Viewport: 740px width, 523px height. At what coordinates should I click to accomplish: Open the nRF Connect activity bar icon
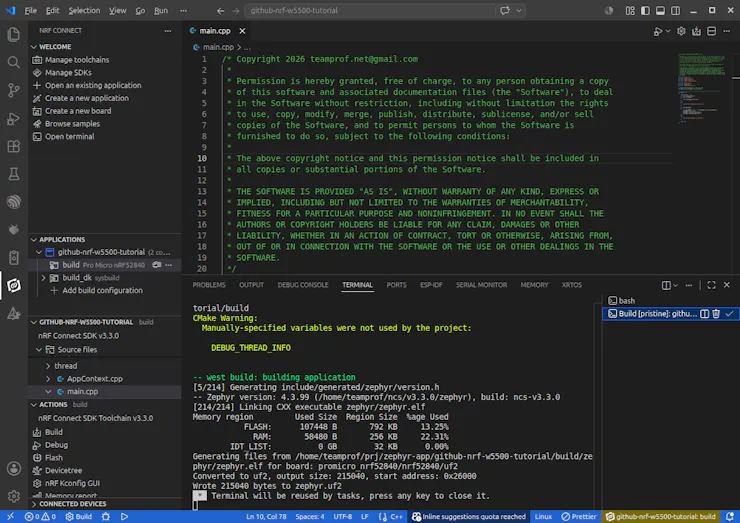pyautogui.click(x=14, y=285)
